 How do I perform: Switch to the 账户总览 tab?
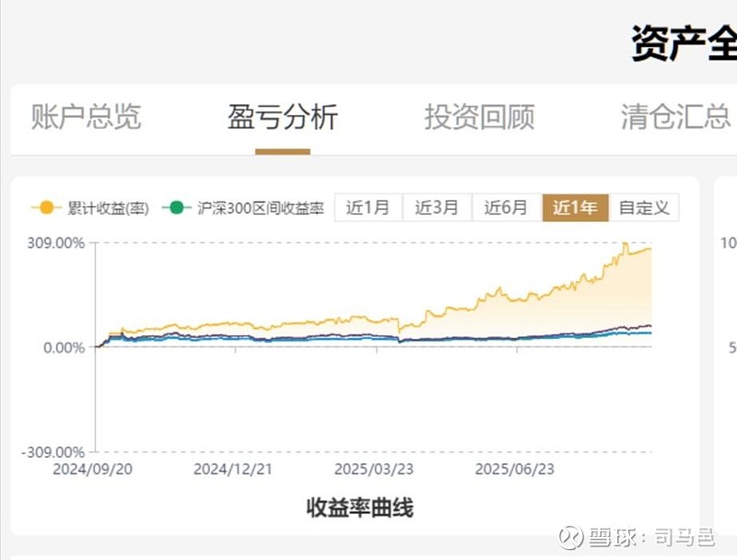86,117
